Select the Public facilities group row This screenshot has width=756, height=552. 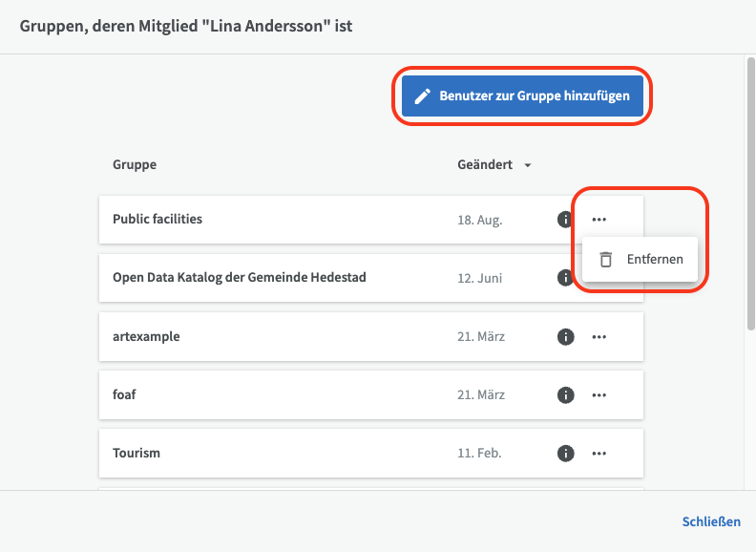(286, 220)
